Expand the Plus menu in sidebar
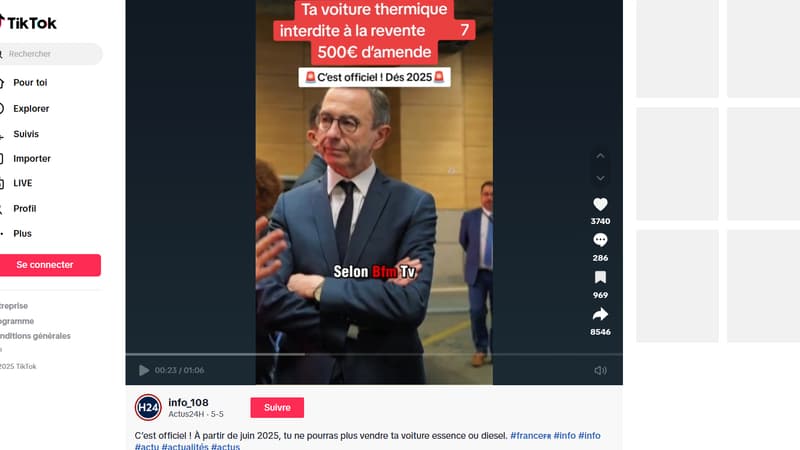800x450 pixels. 22,234
